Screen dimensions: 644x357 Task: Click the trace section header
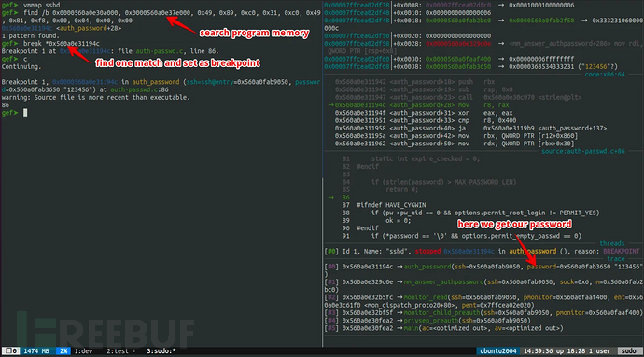(616, 259)
